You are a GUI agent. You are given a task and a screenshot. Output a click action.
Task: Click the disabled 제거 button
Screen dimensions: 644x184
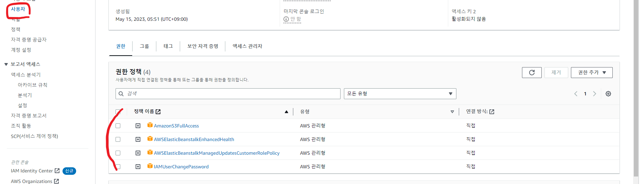(556, 73)
